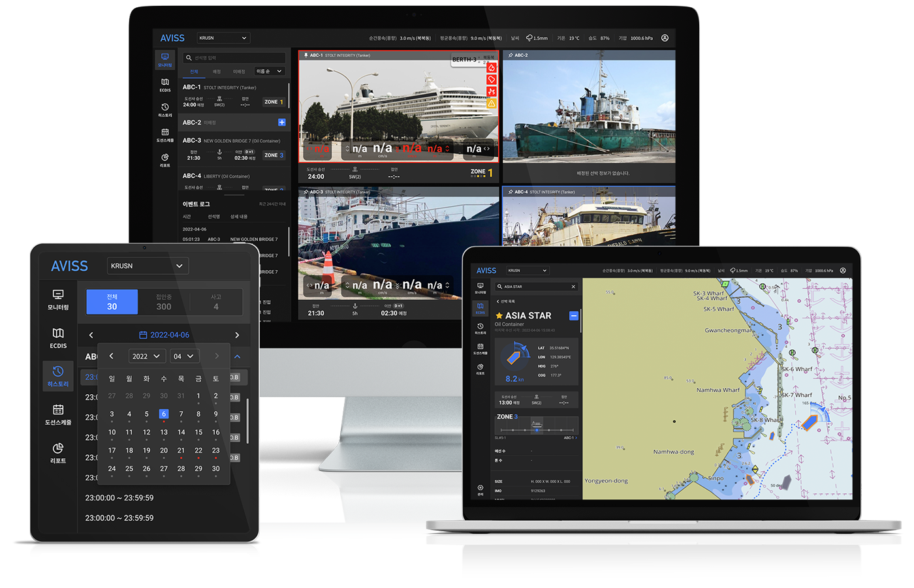
Task: Open user profile icon on the laptop
Action: click(x=843, y=270)
